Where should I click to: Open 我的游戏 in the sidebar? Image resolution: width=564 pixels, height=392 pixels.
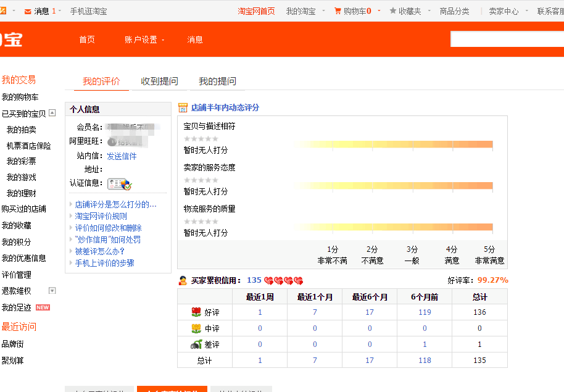tap(21, 177)
